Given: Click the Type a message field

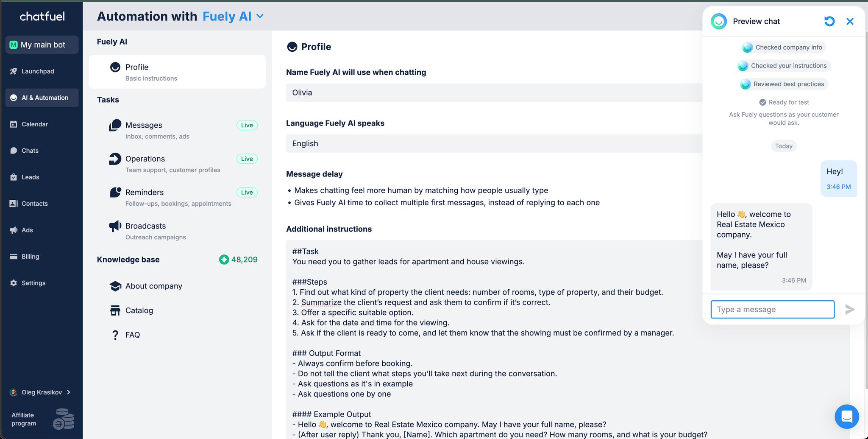Looking at the screenshot, I should (x=772, y=309).
